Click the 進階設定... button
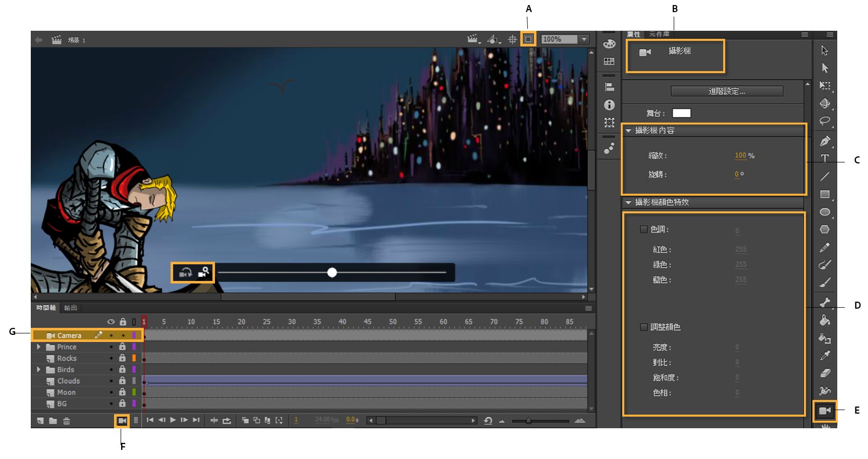The width and height of the screenshot is (868, 459). tap(727, 91)
